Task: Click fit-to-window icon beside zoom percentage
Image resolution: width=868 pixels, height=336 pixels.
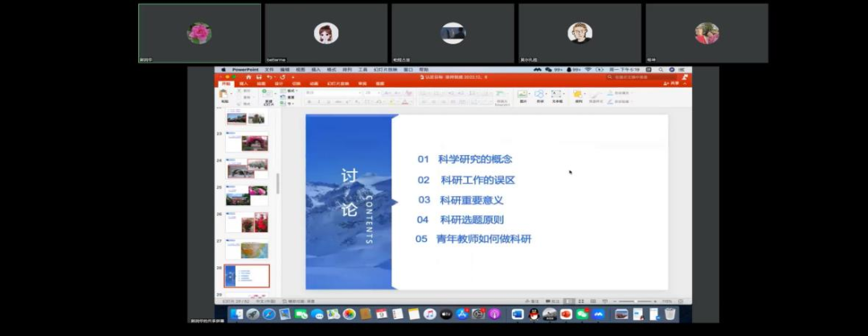Action: 681,301
